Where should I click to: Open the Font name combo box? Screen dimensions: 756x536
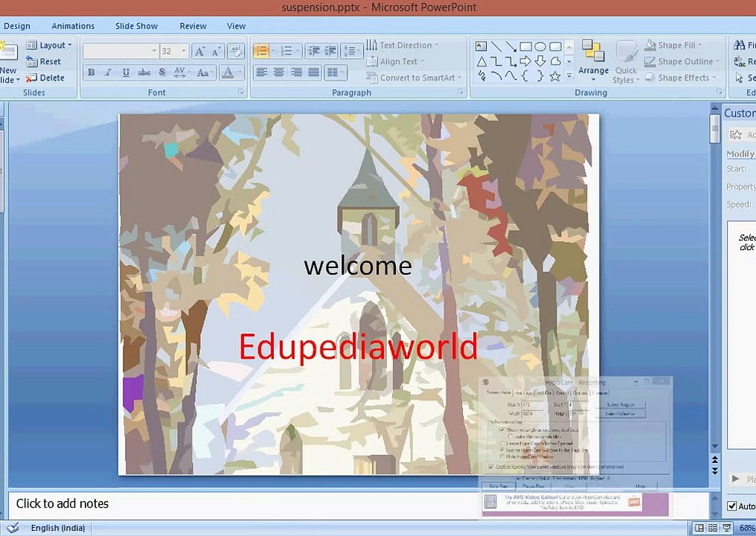point(121,51)
